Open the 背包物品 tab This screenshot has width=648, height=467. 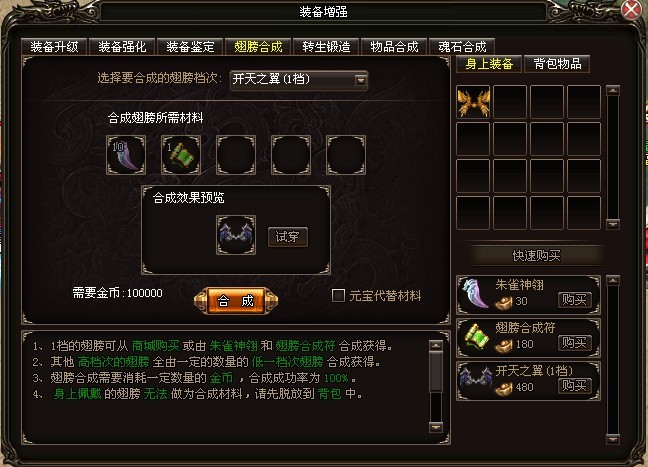(557, 64)
